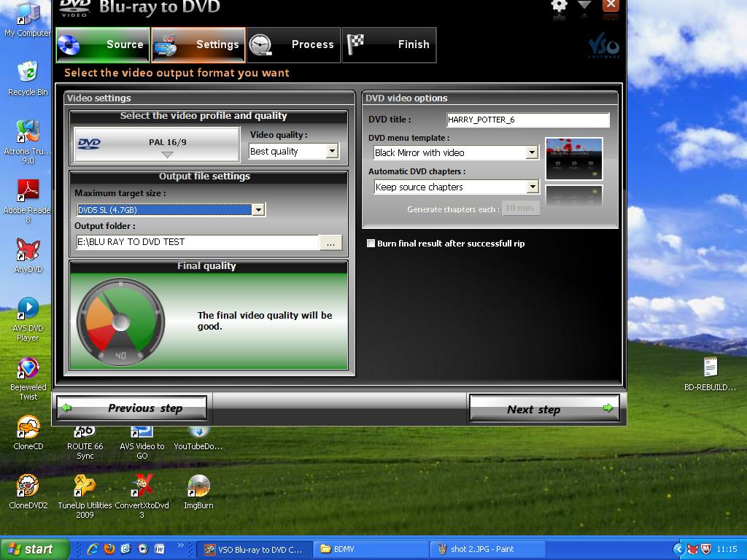Click the Next step button
Viewport: 747px width, 560px height.
(544, 409)
